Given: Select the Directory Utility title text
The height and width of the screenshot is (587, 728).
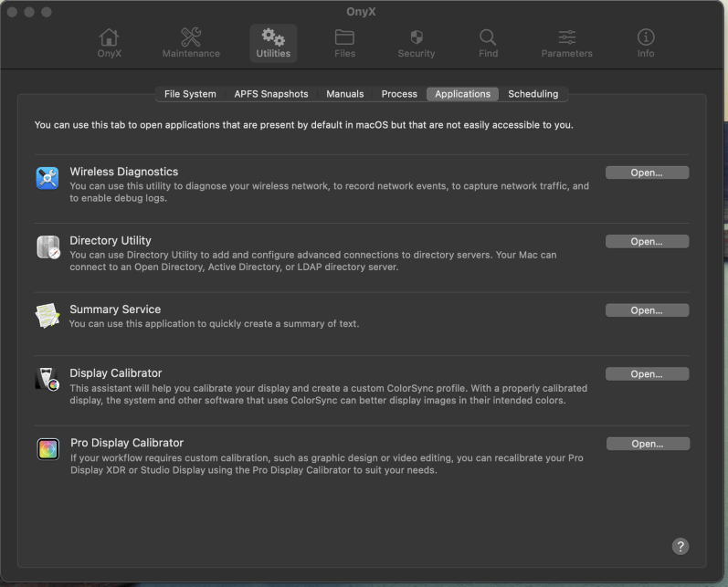Looking at the screenshot, I should pyautogui.click(x=111, y=240).
